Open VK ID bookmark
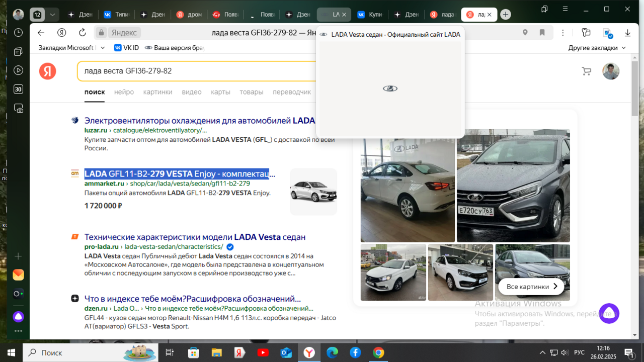The image size is (644, 362). 126,48
